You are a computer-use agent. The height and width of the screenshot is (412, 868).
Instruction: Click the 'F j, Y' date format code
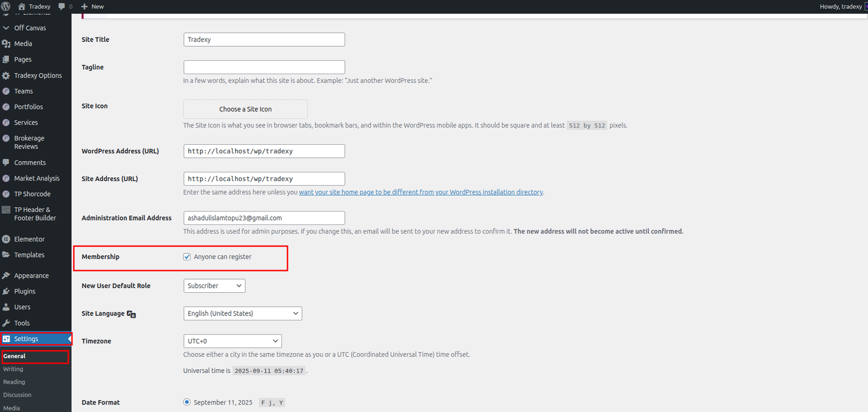click(272, 403)
